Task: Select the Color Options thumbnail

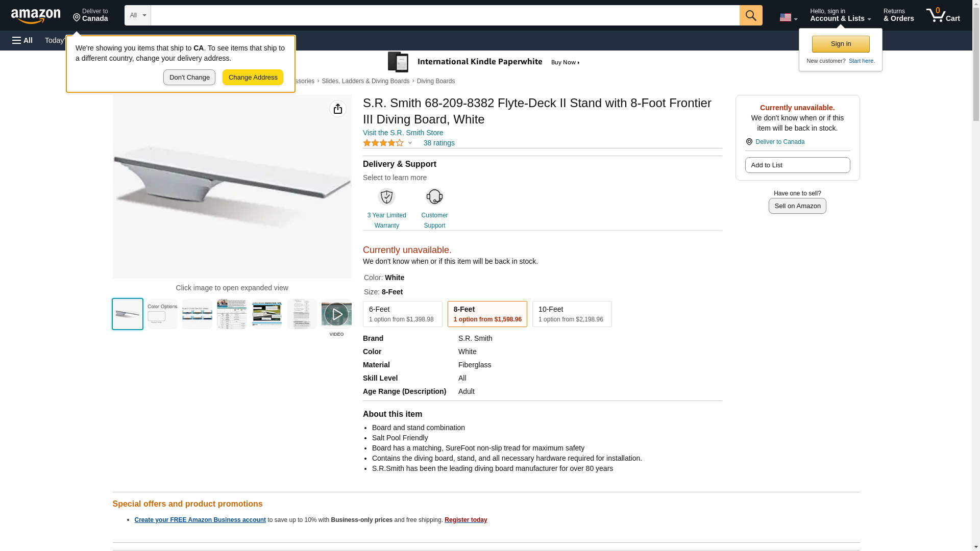Action: pyautogui.click(x=162, y=314)
